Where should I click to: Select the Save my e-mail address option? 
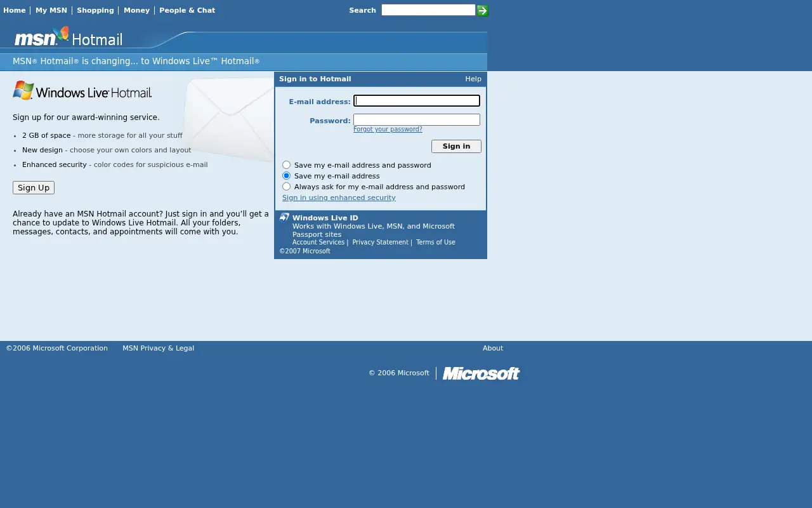[x=287, y=176]
